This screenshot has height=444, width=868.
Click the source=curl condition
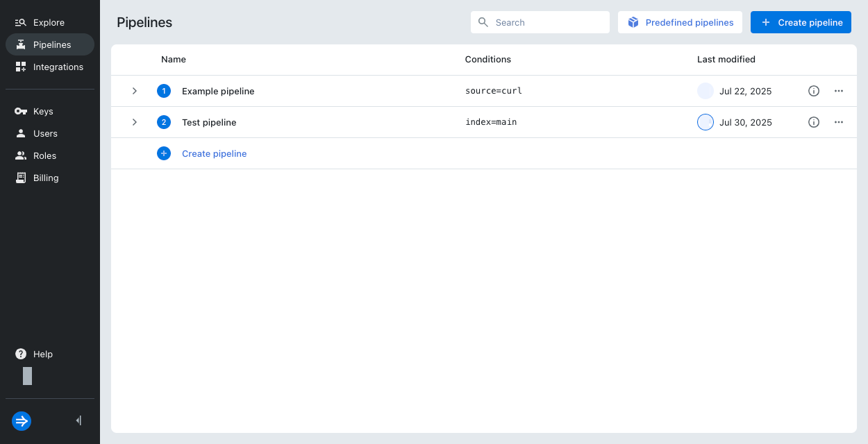494,91
